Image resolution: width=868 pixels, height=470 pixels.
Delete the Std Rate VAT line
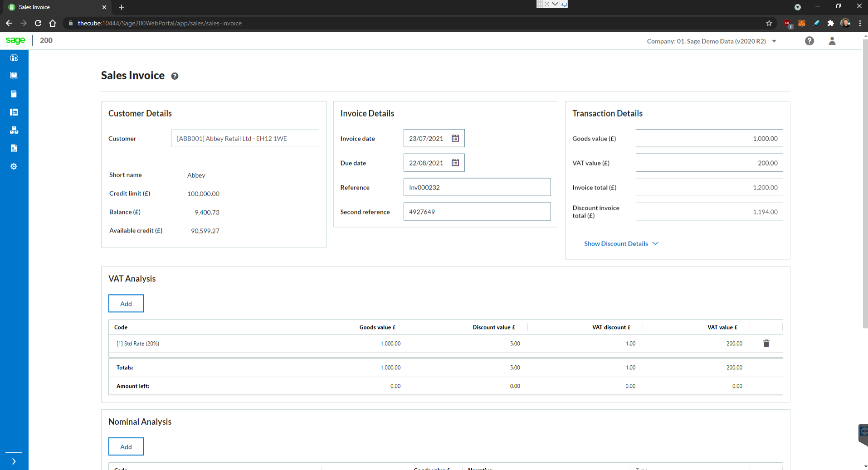(x=766, y=343)
